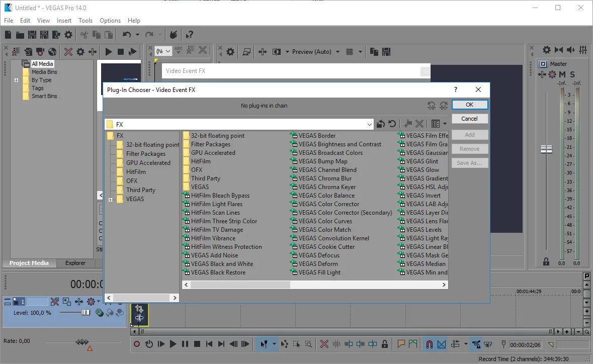Open the Edit menu
Image resolution: width=593 pixels, height=364 pixels.
tap(25, 21)
